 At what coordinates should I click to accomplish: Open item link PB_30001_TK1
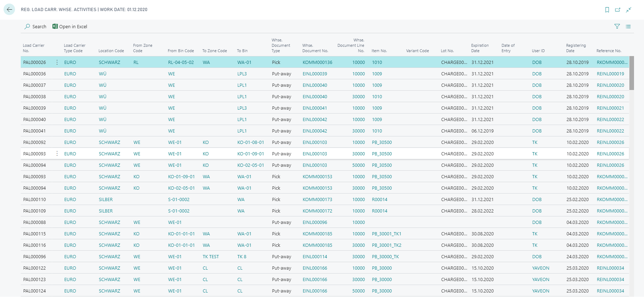point(387,234)
